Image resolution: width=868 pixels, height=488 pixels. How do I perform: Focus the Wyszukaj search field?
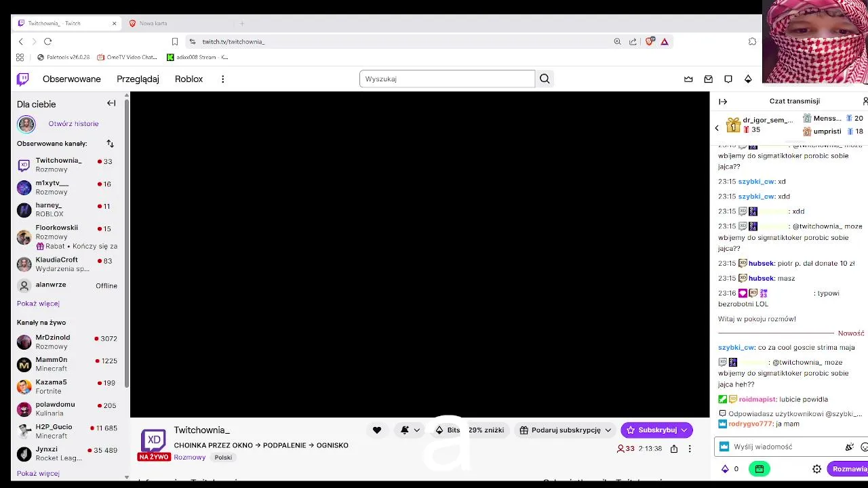click(x=447, y=79)
